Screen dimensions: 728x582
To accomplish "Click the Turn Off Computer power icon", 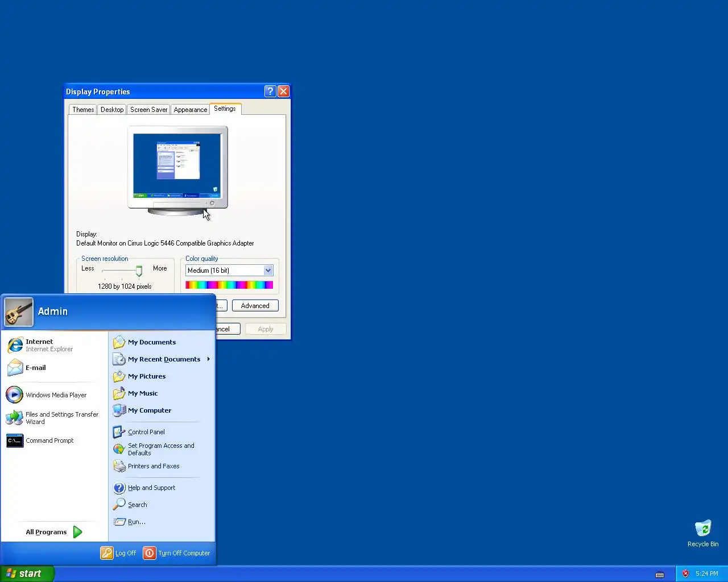I will pos(150,553).
